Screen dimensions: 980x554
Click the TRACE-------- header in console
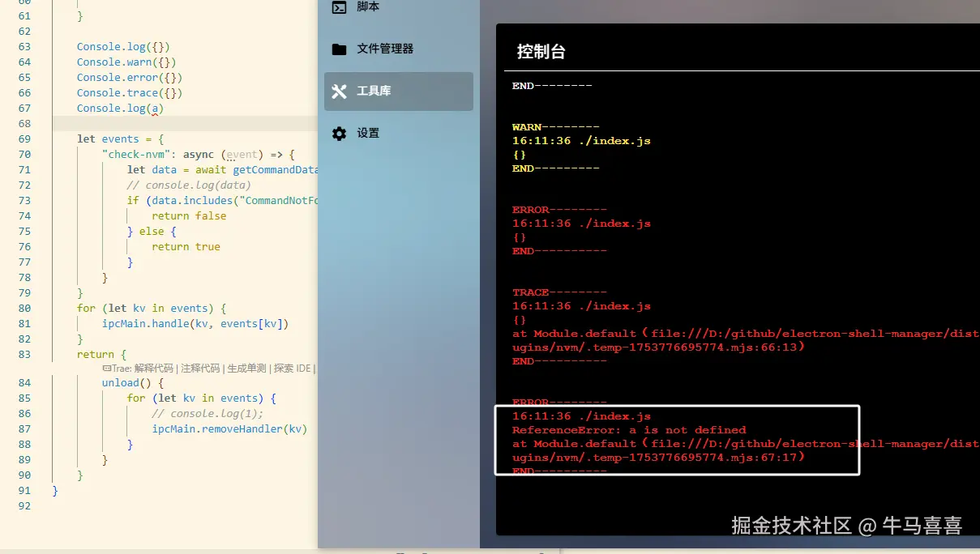point(559,292)
